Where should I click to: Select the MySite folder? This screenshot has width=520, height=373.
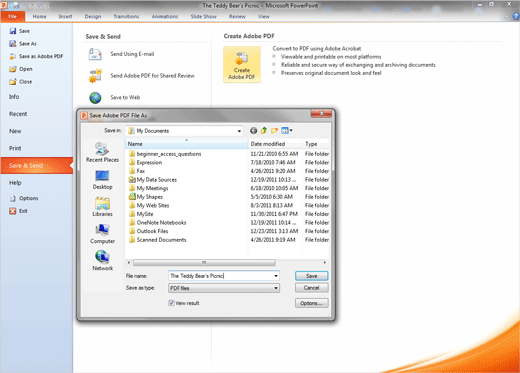[141, 214]
